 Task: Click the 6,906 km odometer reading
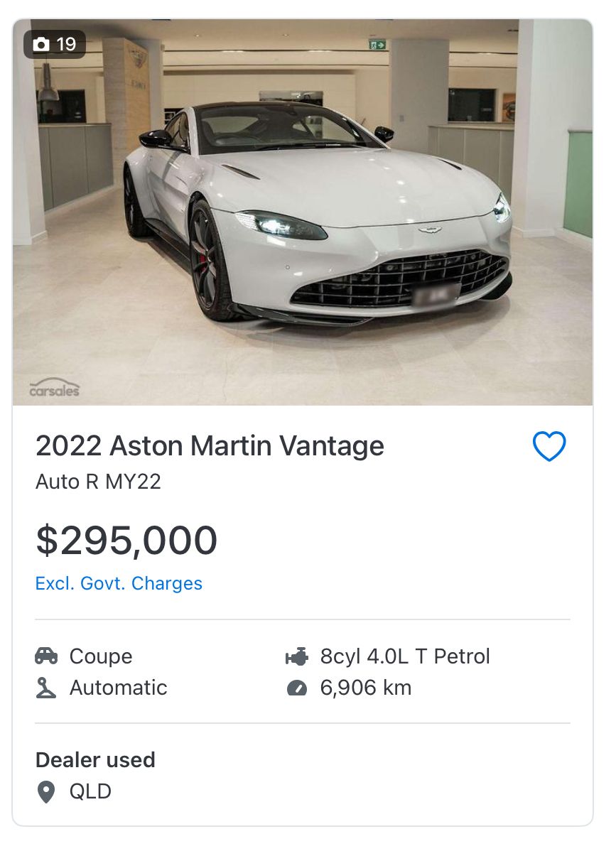pos(366,688)
